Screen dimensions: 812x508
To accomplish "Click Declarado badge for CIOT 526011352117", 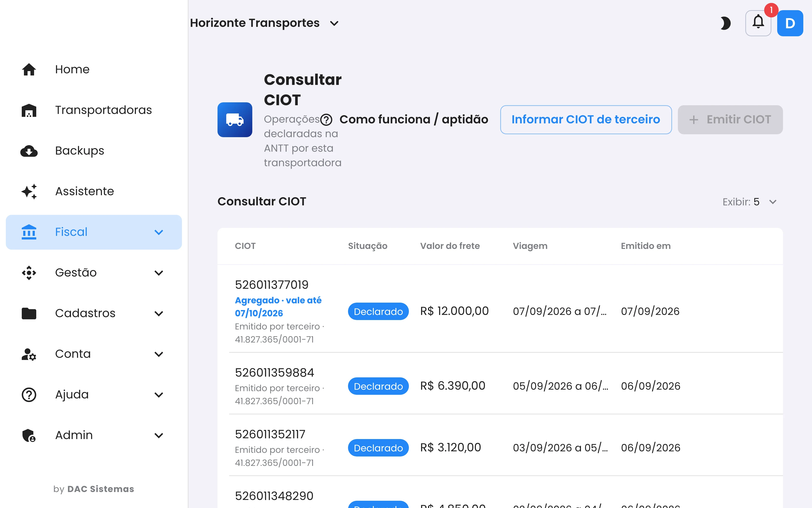I will coord(378,448).
